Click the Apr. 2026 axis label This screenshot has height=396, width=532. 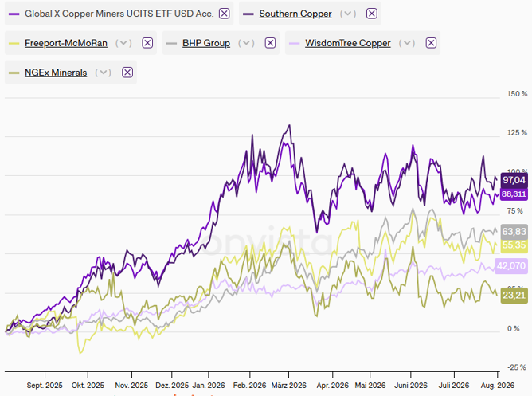(x=333, y=386)
